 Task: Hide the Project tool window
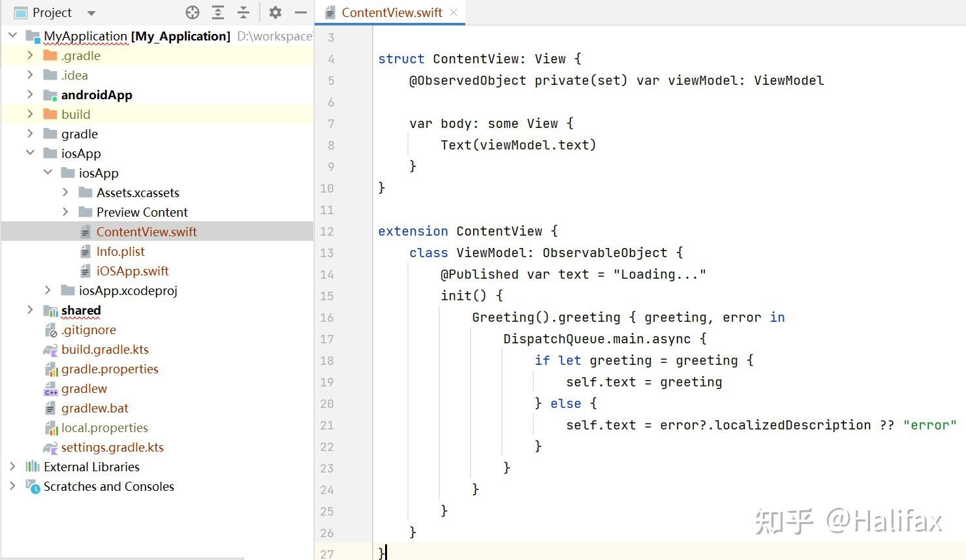(x=300, y=12)
